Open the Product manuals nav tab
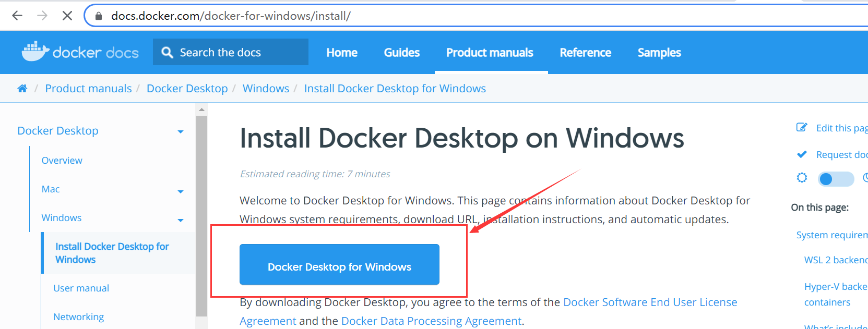The height and width of the screenshot is (329, 868). tap(490, 53)
